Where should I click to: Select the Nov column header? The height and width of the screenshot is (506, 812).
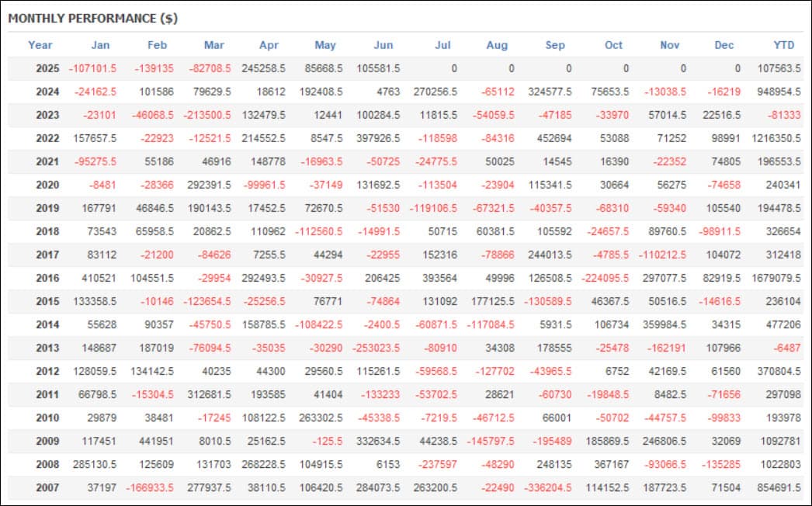pyautogui.click(x=670, y=45)
